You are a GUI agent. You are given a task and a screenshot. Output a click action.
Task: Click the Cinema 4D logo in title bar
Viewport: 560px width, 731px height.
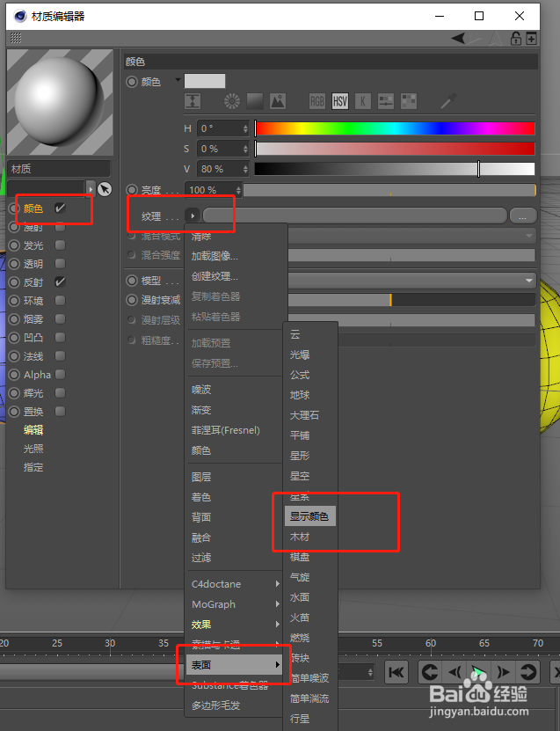20,17
